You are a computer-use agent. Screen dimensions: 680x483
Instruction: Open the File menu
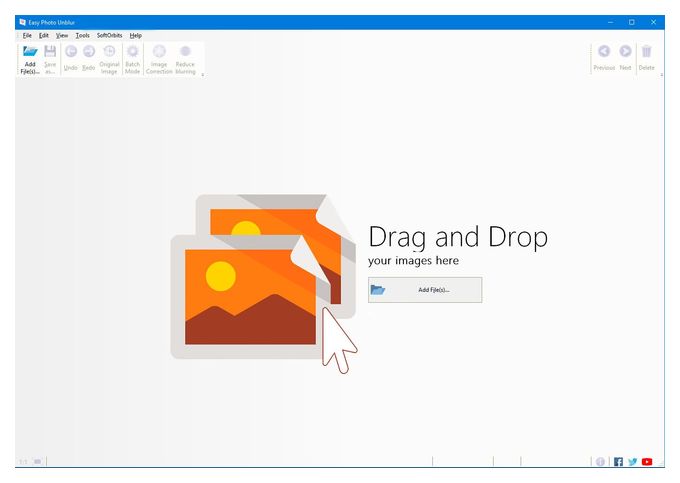(x=27, y=36)
